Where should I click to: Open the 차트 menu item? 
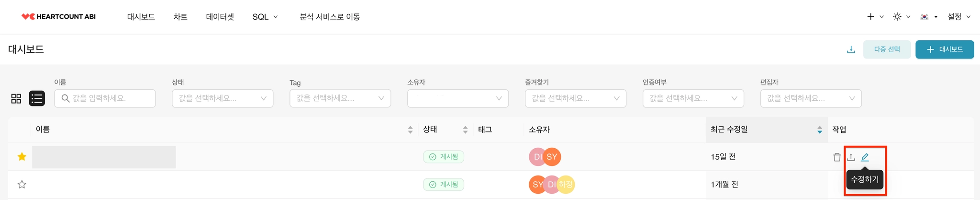point(180,17)
